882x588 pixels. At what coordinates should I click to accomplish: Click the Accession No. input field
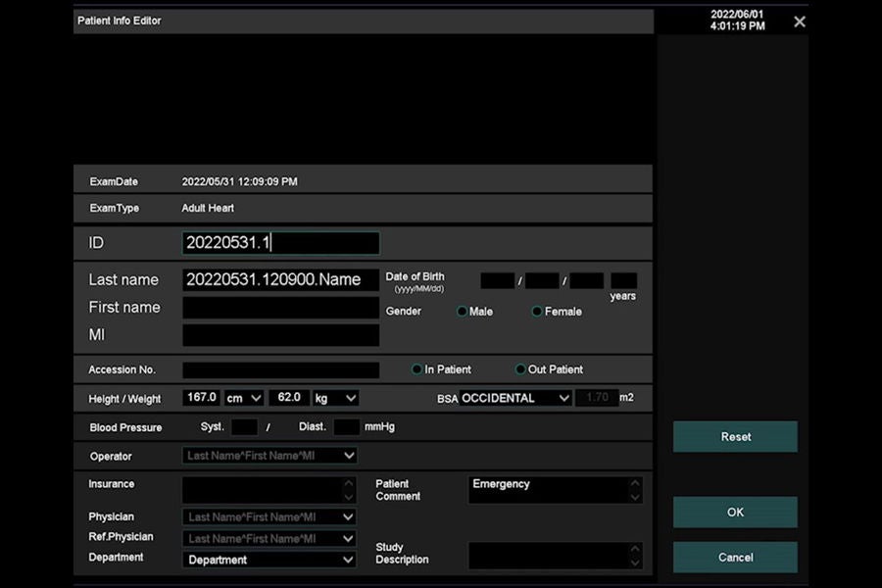pos(280,369)
